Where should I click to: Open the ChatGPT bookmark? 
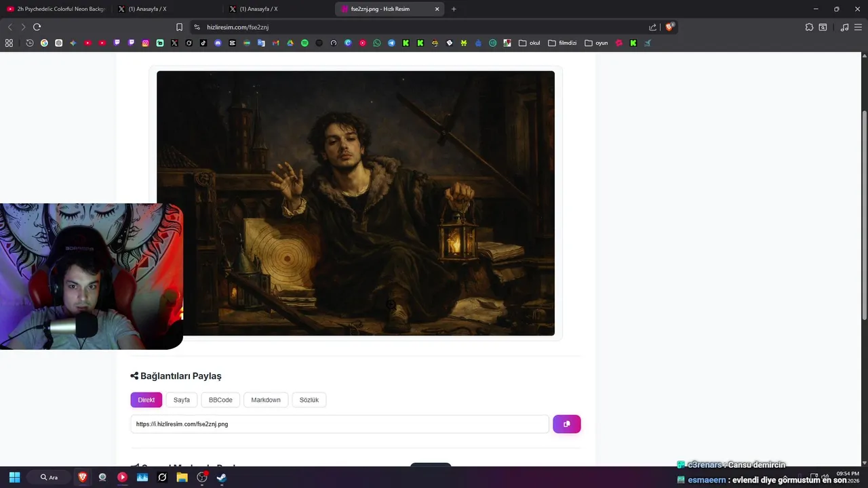59,43
